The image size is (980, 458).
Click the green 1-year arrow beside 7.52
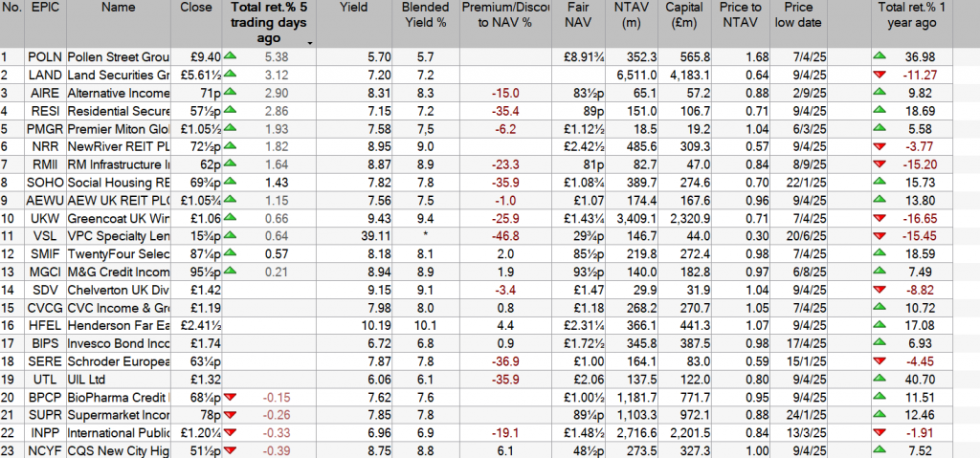pyautogui.click(x=880, y=451)
